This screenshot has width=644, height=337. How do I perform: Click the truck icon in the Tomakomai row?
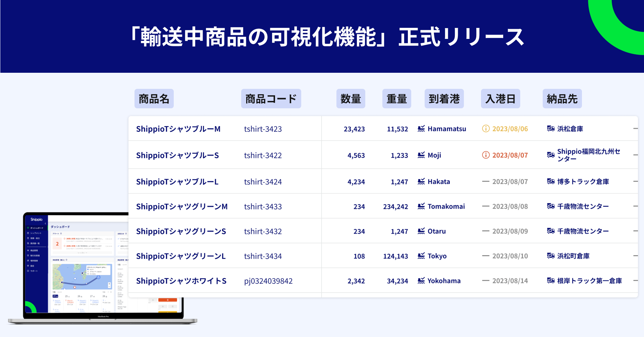[x=551, y=207]
